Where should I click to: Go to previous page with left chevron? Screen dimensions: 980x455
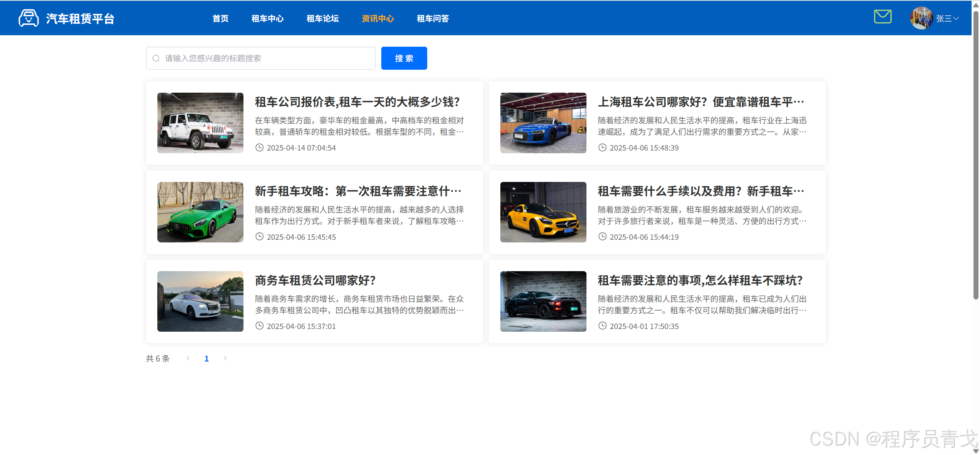tap(188, 358)
